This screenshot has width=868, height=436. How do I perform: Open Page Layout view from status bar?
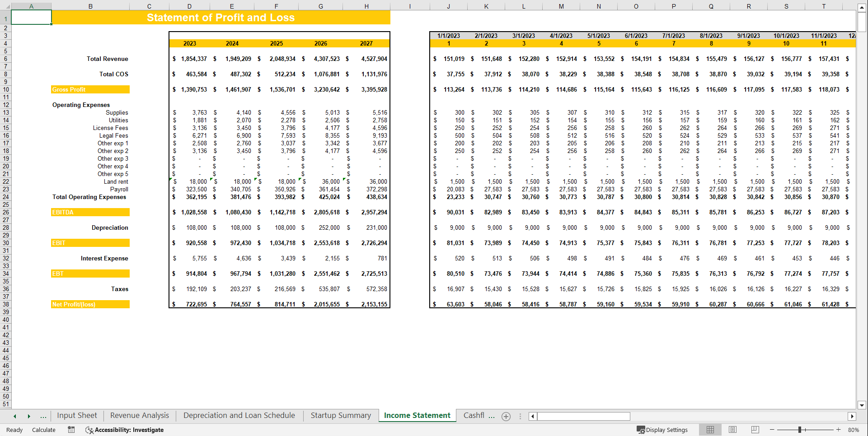(x=732, y=430)
